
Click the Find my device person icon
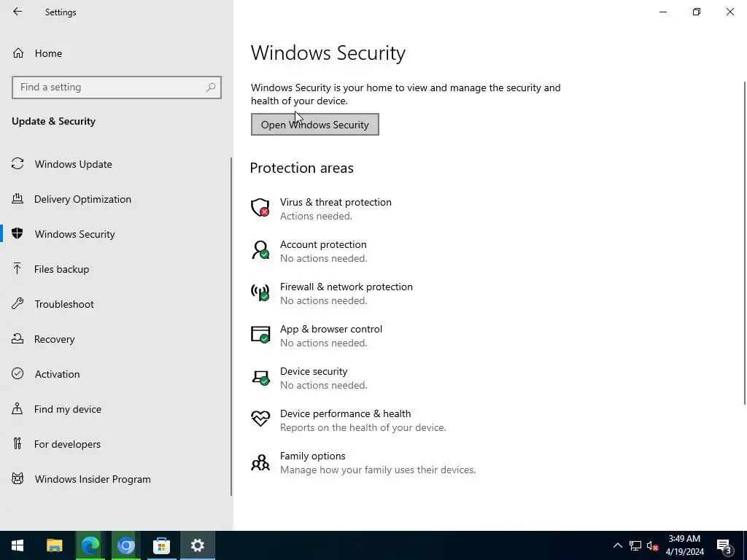[x=18, y=408]
